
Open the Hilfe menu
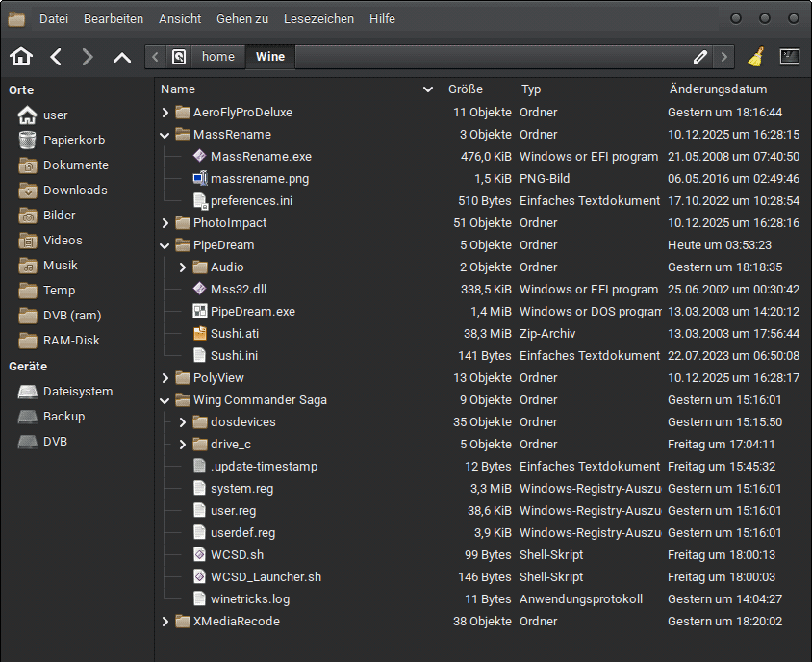click(382, 19)
